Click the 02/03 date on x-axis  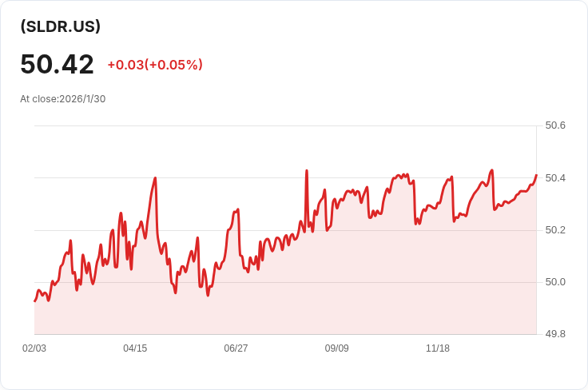(34, 348)
